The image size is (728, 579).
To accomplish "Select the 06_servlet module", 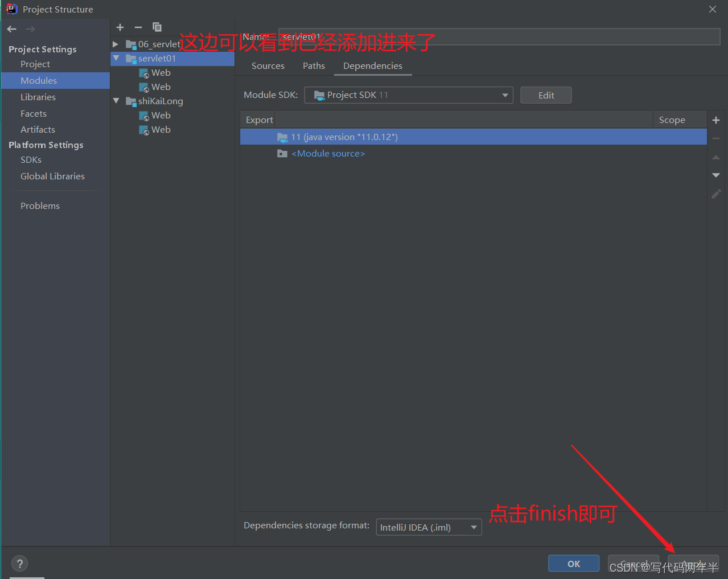I will [x=159, y=44].
